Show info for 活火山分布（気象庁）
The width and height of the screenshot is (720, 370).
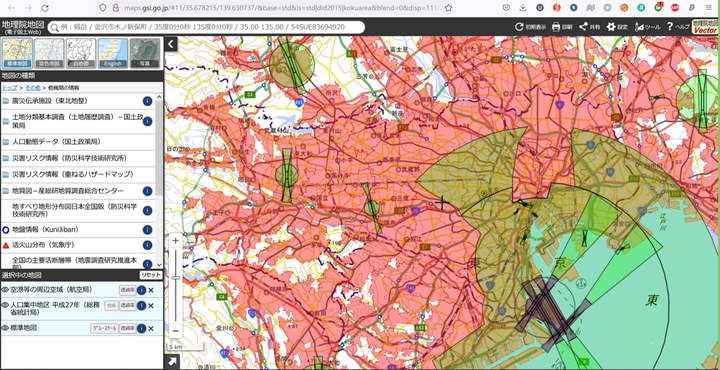147,245
